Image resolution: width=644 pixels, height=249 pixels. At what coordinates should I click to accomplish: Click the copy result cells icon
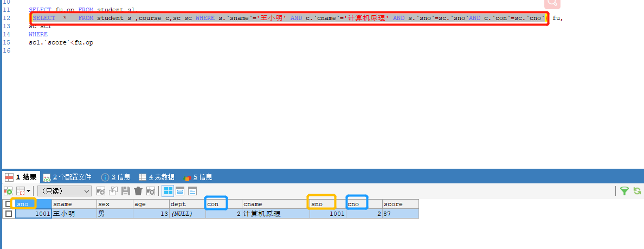coord(20,191)
